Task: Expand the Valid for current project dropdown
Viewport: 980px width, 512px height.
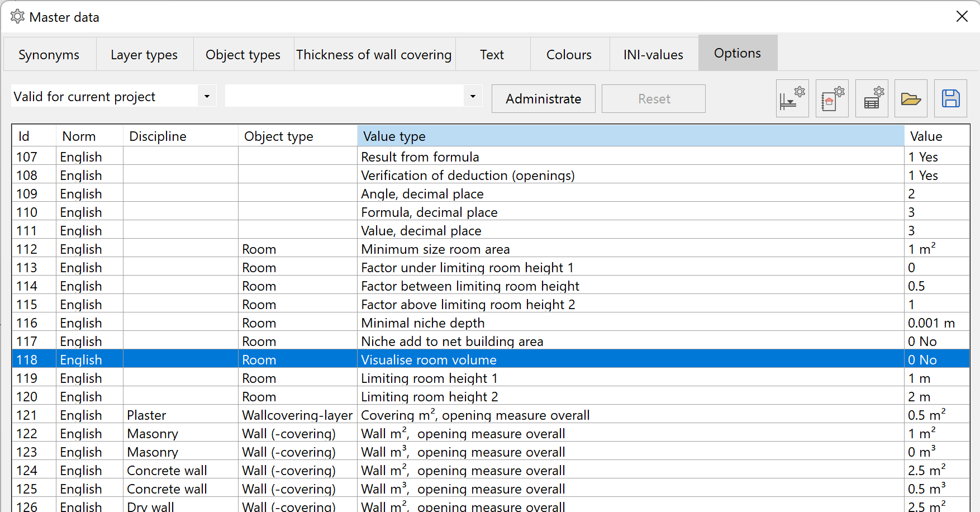Action: pos(207,96)
